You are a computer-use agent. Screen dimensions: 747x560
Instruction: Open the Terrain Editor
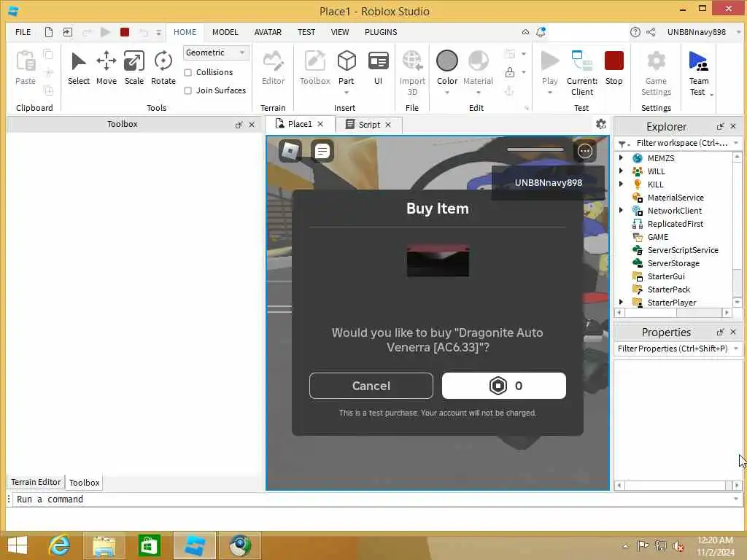click(x=273, y=68)
